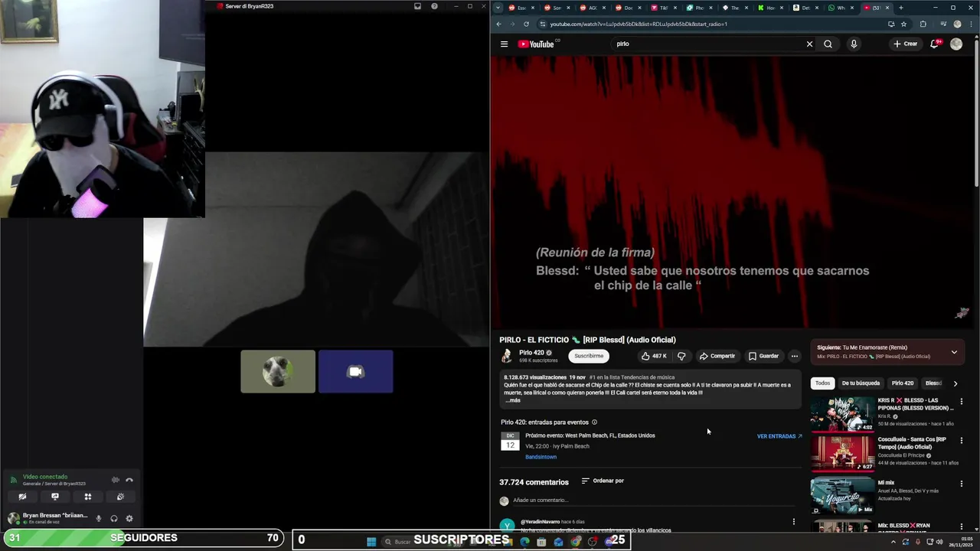This screenshot has width=980, height=551.
Task: Open the Pirlo 420 channel avatar
Action: tap(507, 356)
